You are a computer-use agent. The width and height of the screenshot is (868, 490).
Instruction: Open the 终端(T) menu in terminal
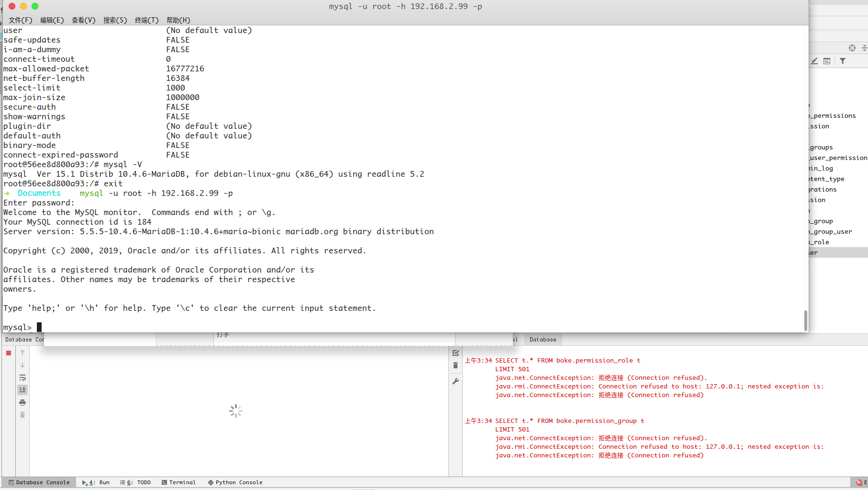tap(147, 20)
